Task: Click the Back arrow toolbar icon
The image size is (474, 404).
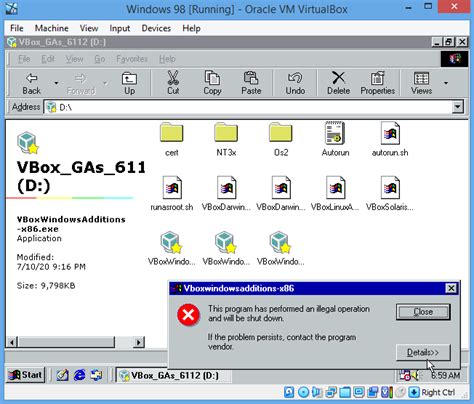Action: pyautogui.click(x=32, y=78)
